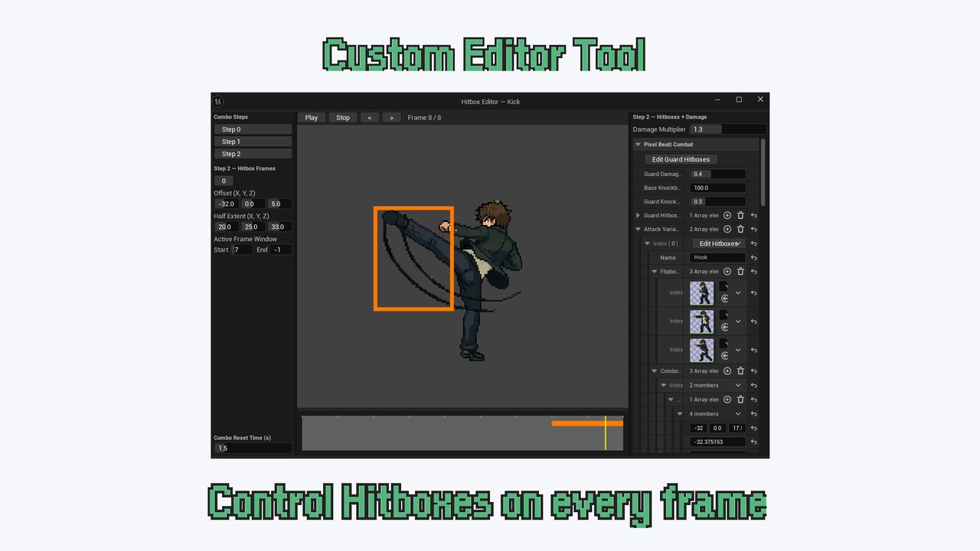Click Edit Hitboxes button for Index 0

(718, 243)
